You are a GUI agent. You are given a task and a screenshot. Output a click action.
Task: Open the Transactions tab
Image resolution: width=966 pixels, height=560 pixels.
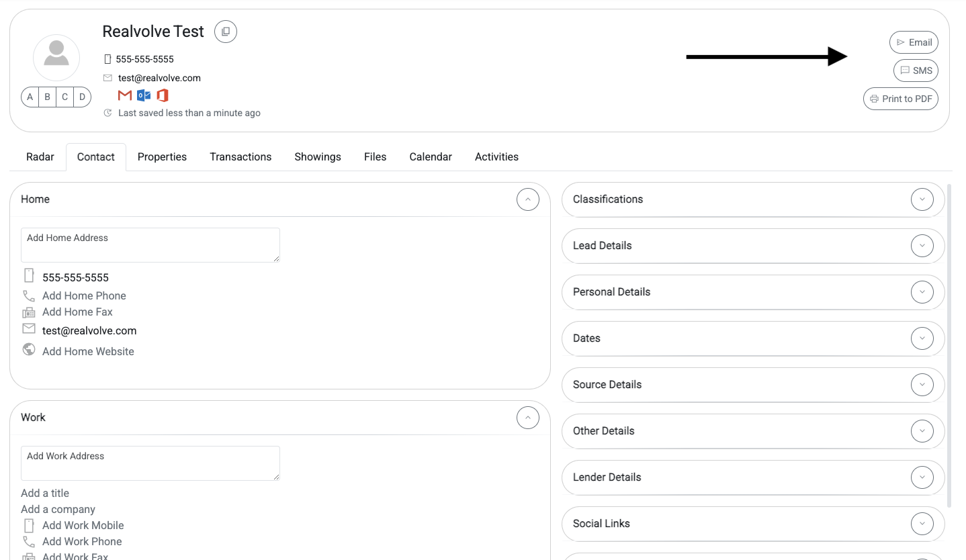click(x=240, y=157)
